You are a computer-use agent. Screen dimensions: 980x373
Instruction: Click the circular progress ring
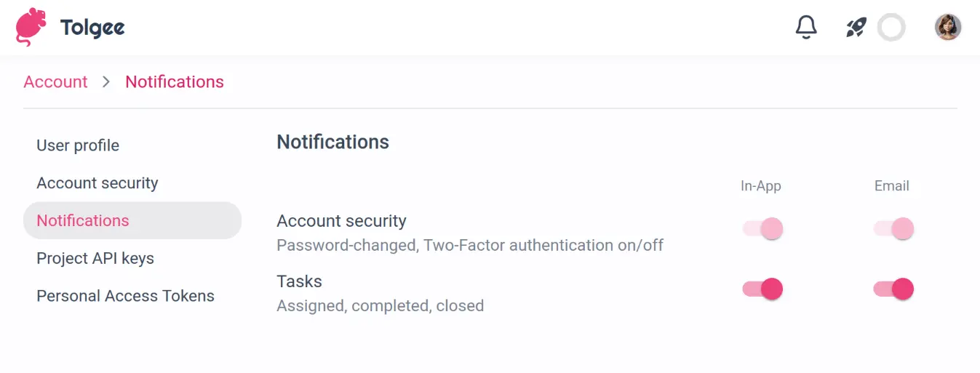[891, 28]
